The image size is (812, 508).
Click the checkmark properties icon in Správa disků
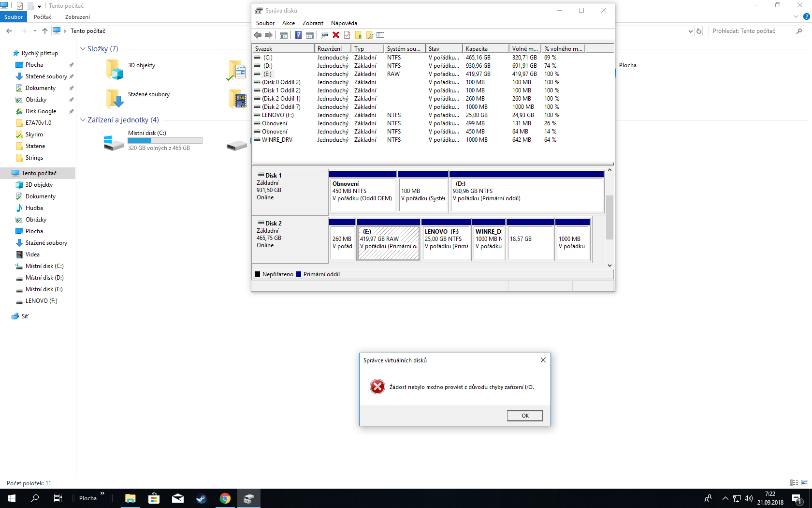pos(347,35)
